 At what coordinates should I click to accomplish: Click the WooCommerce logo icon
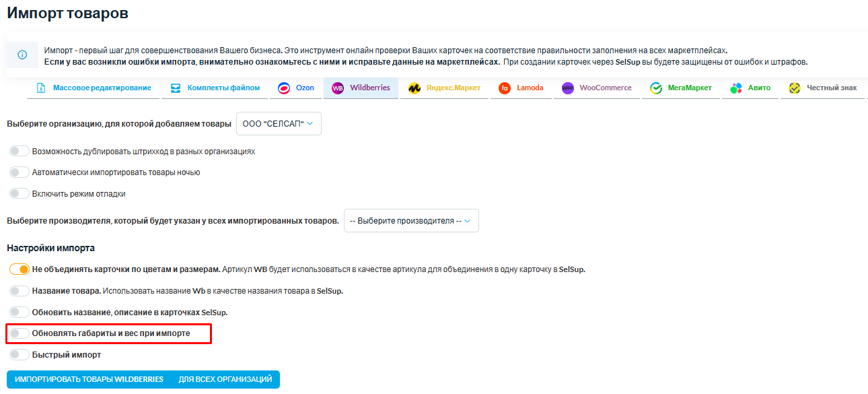pyautogui.click(x=567, y=88)
